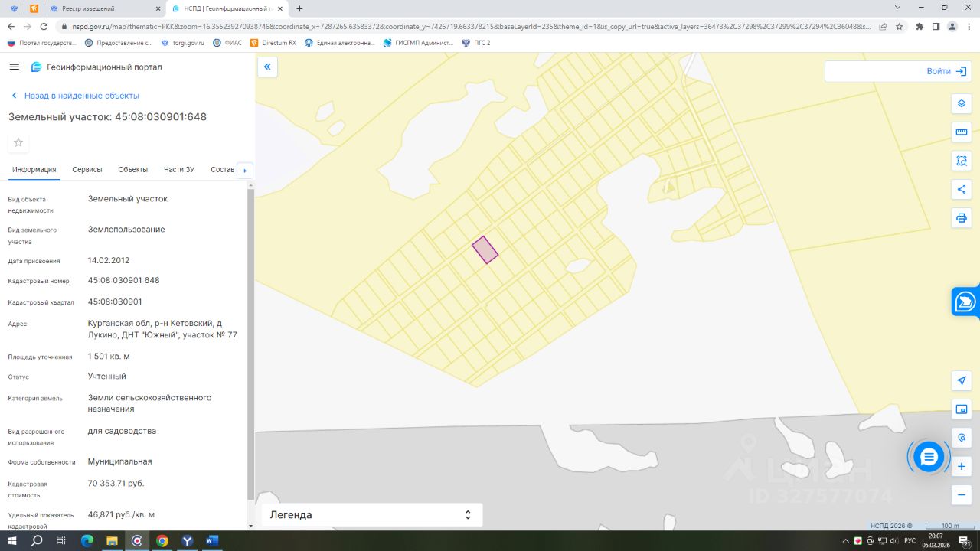Click the area value 1 501 кв. м
The image size is (980, 551).
pyautogui.click(x=109, y=357)
